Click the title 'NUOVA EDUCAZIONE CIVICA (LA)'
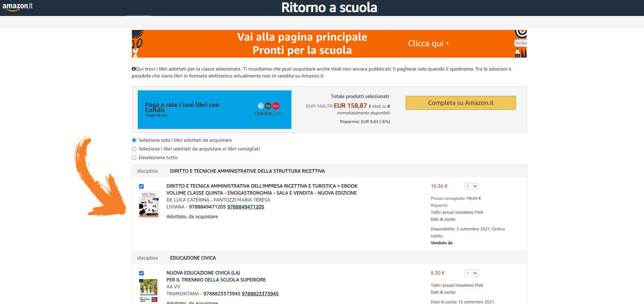The image size is (644, 304). 203,273
